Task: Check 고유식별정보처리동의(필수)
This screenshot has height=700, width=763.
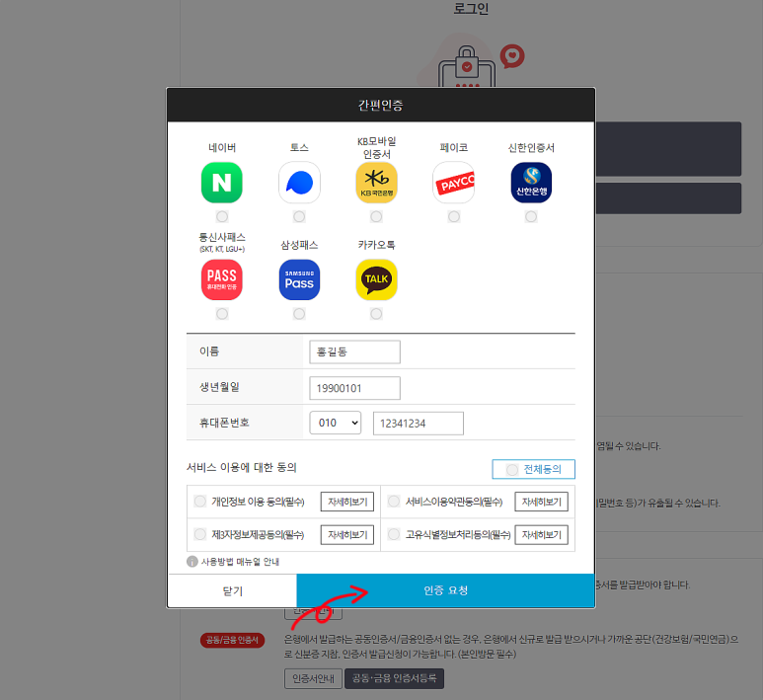Action: click(x=394, y=534)
